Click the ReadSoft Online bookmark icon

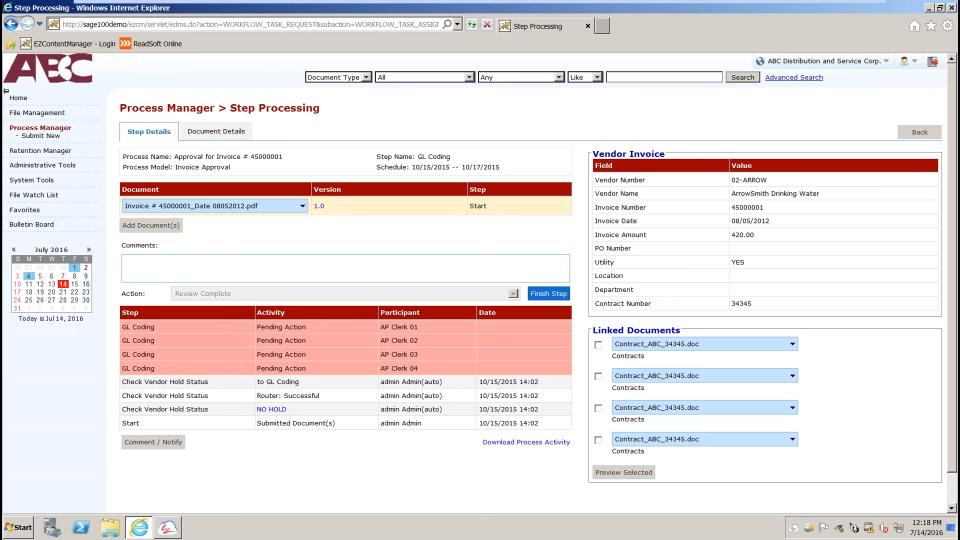[126, 43]
